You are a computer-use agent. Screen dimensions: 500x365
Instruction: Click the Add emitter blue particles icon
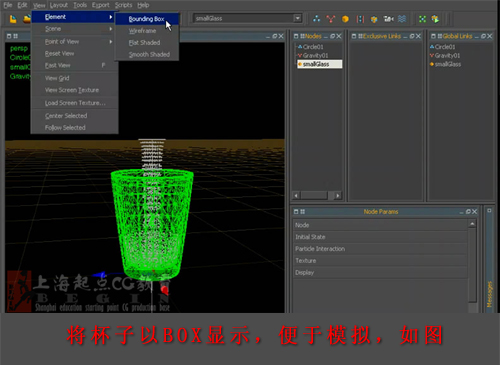point(316,19)
